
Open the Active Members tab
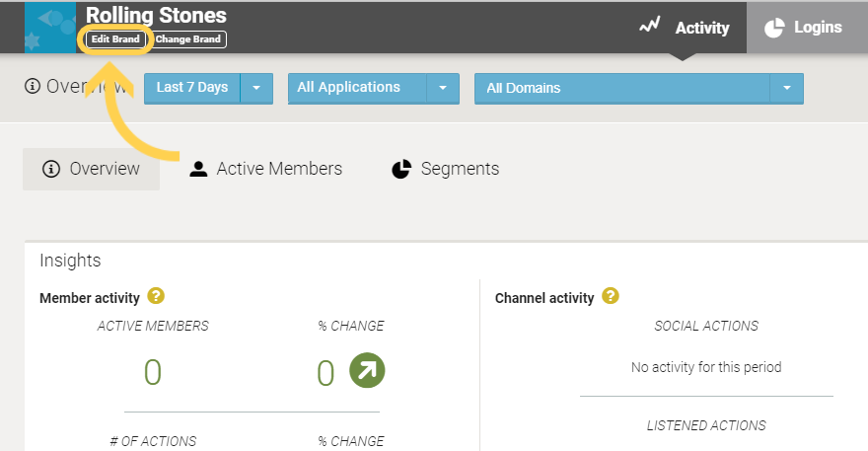tap(266, 169)
